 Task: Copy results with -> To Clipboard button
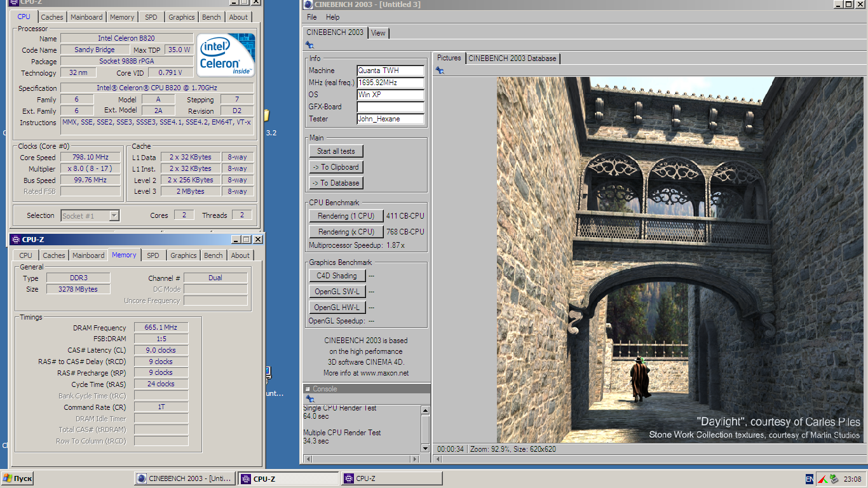pos(336,167)
